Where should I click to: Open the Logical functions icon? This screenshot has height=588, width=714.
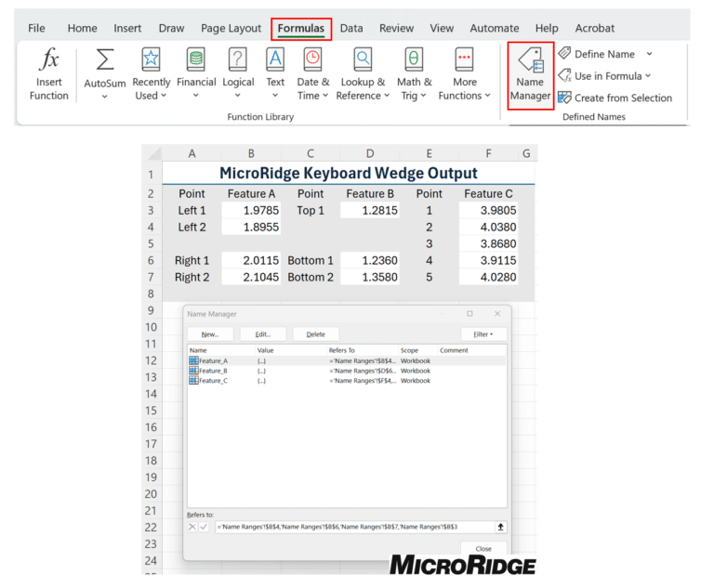pos(238,59)
